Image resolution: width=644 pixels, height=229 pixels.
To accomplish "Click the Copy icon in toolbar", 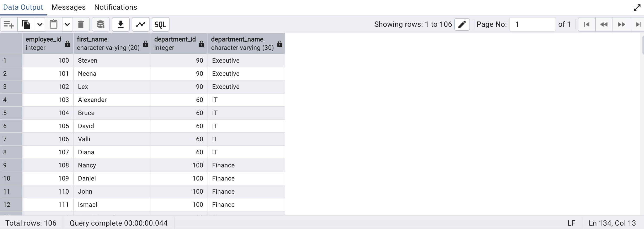I will coord(26,25).
